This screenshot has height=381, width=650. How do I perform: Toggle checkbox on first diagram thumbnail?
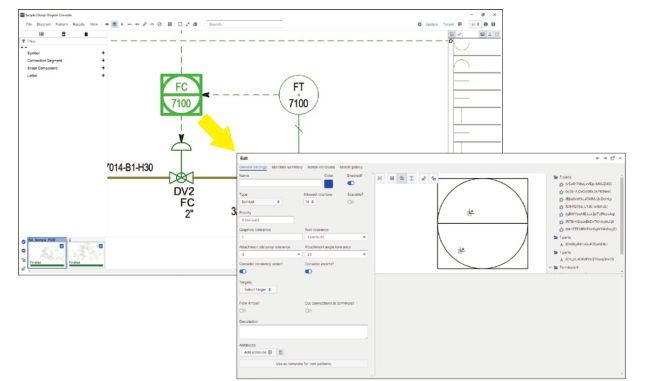coord(62,246)
